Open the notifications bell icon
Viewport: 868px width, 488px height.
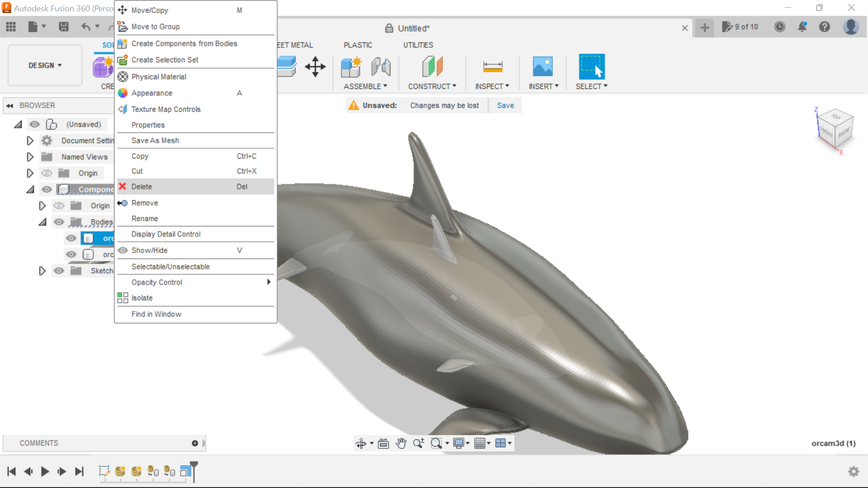click(802, 27)
